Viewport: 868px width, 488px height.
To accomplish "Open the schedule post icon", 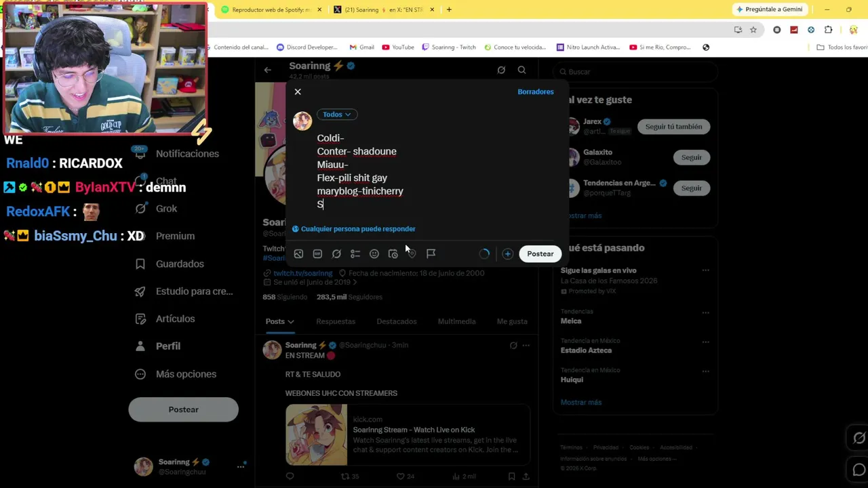I will pyautogui.click(x=393, y=253).
